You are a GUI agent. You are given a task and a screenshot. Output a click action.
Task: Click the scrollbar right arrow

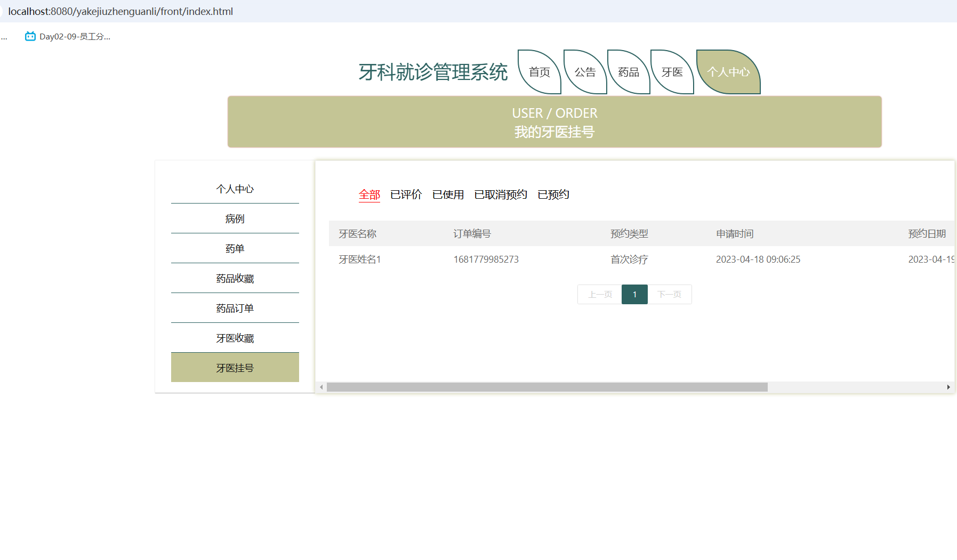click(x=948, y=387)
